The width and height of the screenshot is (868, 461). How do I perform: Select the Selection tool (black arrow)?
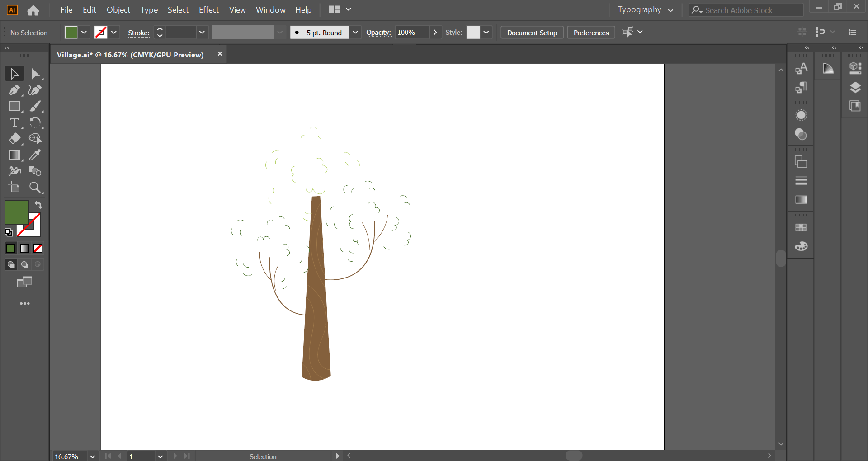(14, 74)
